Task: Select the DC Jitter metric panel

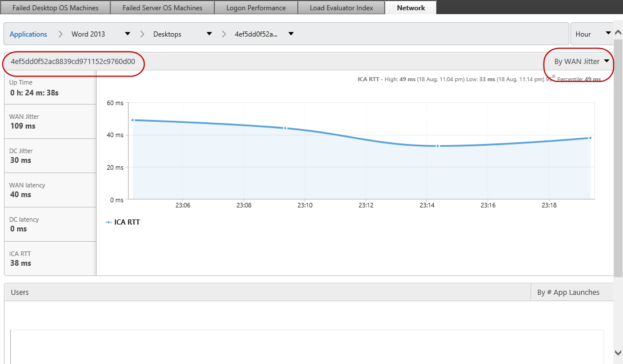Action: (x=49, y=155)
